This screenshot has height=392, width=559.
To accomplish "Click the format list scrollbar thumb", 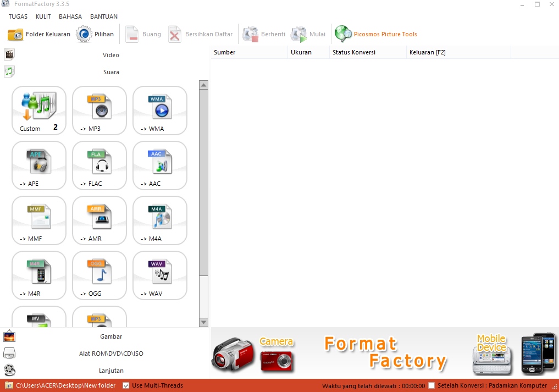I will tap(203, 183).
